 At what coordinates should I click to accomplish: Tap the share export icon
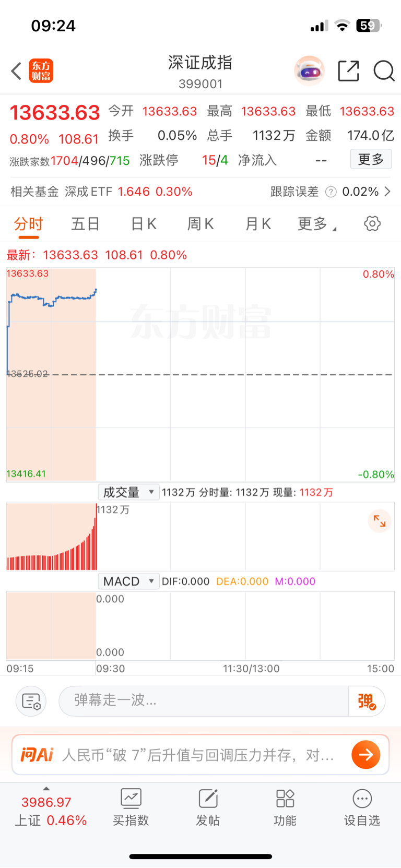[348, 71]
